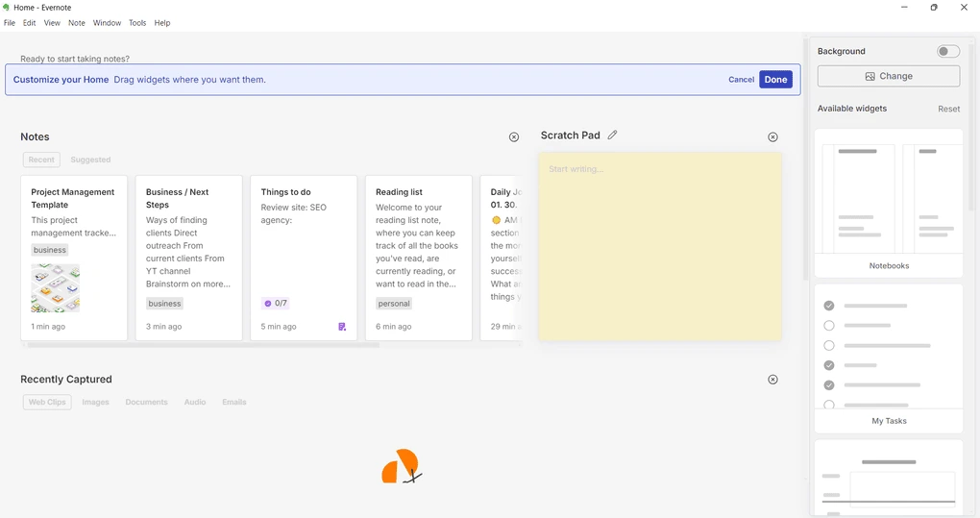Click the Evernote elephant logo in title bar
Viewport: 980px width, 518px height.
[7, 8]
